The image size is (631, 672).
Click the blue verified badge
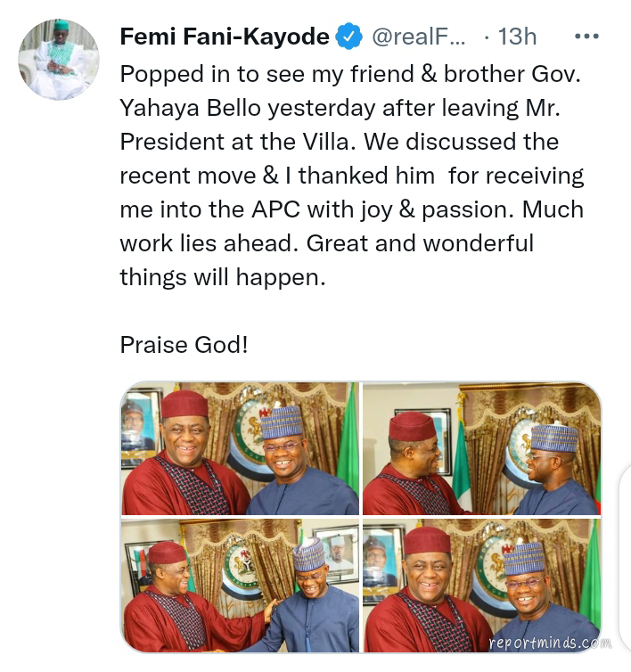coord(348,37)
